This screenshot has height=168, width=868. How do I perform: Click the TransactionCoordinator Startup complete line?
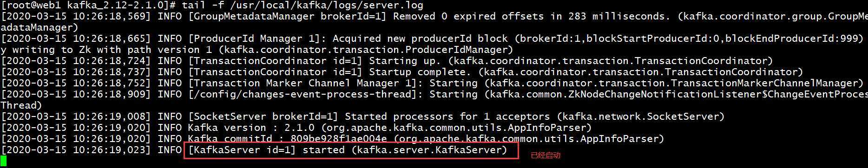point(402,72)
